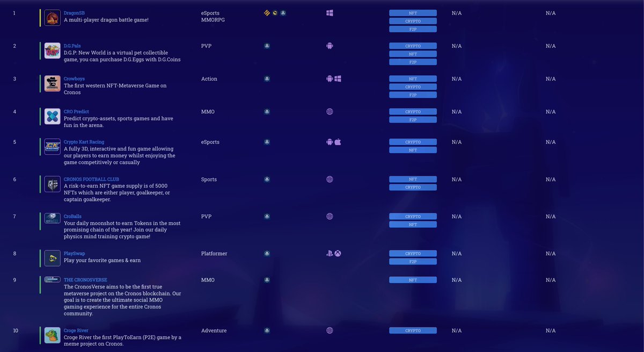Click the Cronos chain icon for Crowboys
The image size is (644, 352).
[x=267, y=78]
